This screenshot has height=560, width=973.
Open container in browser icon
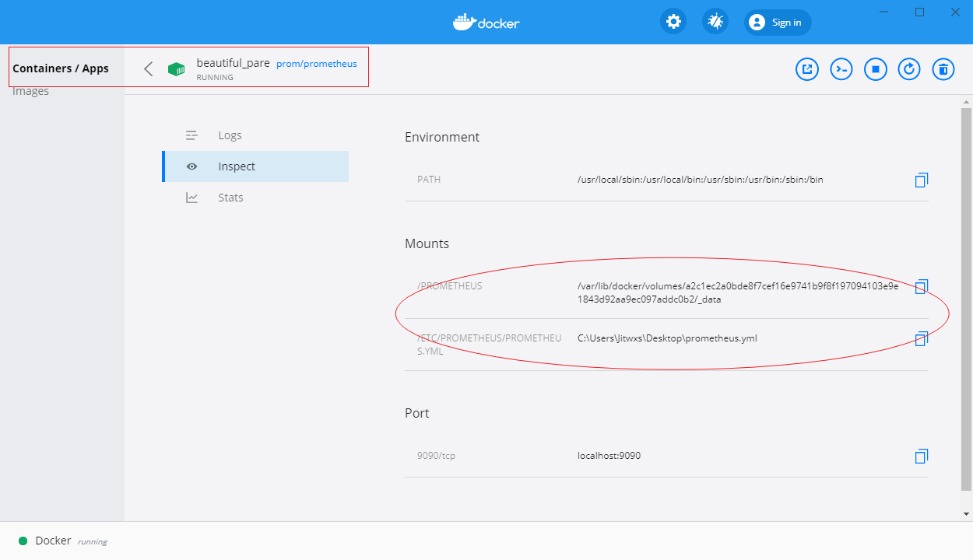(807, 69)
